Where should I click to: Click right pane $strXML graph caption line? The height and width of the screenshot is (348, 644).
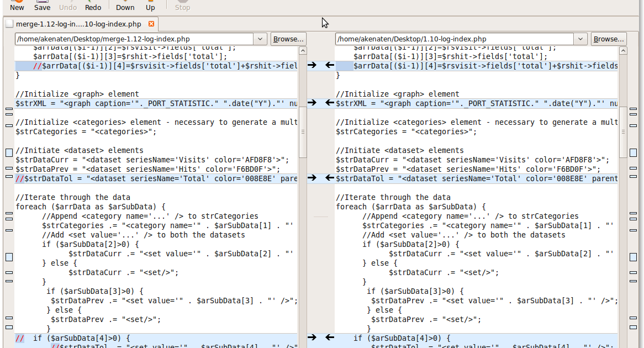tap(477, 103)
